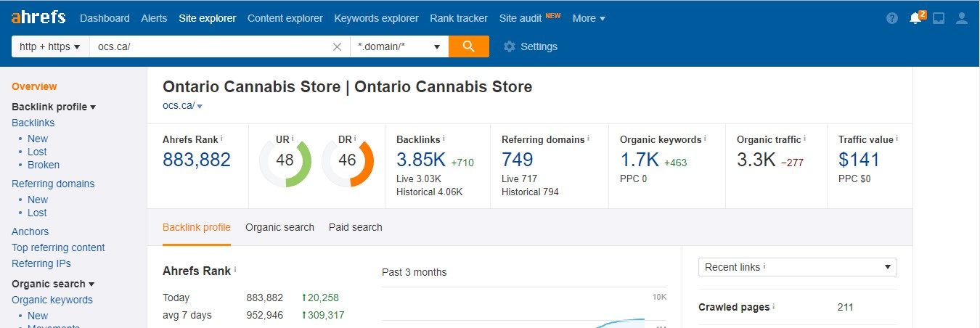Go to Dashboard
980x328 pixels.
tap(105, 18)
